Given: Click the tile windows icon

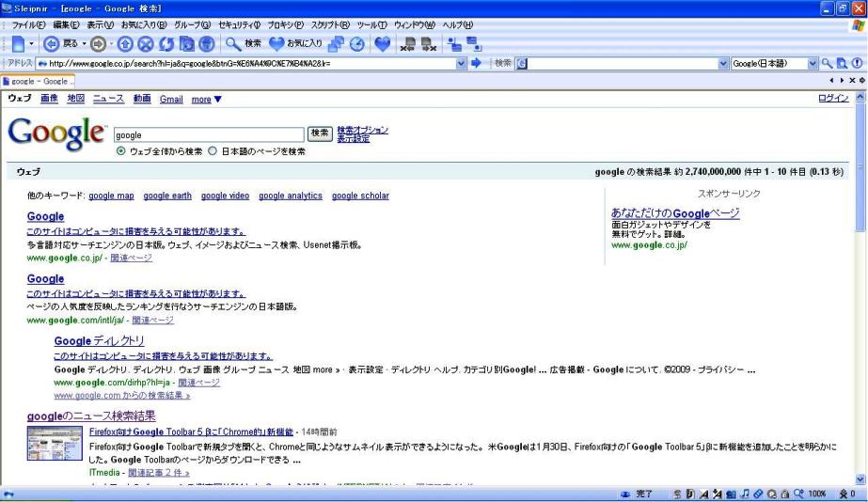Looking at the screenshot, I should click(454, 44).
